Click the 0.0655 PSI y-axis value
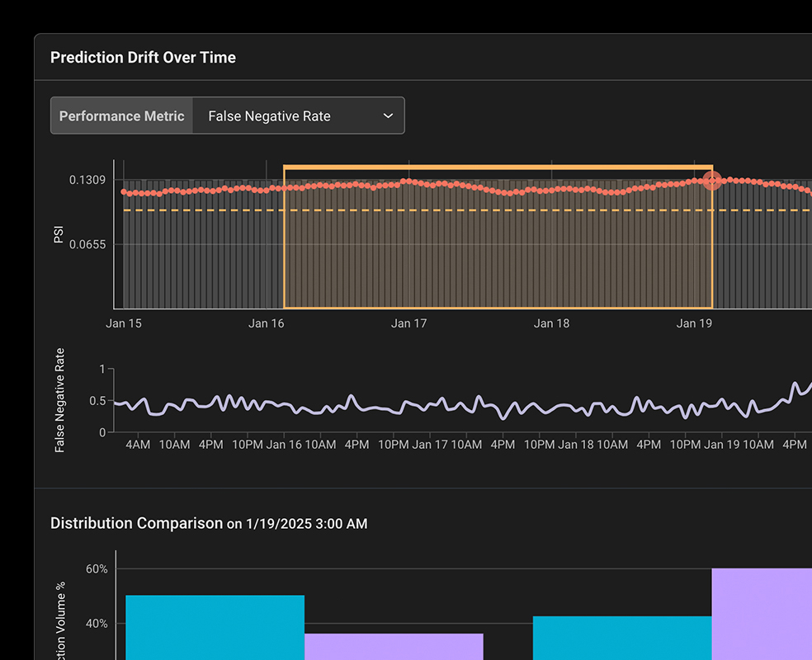 [x=87, y=244]
